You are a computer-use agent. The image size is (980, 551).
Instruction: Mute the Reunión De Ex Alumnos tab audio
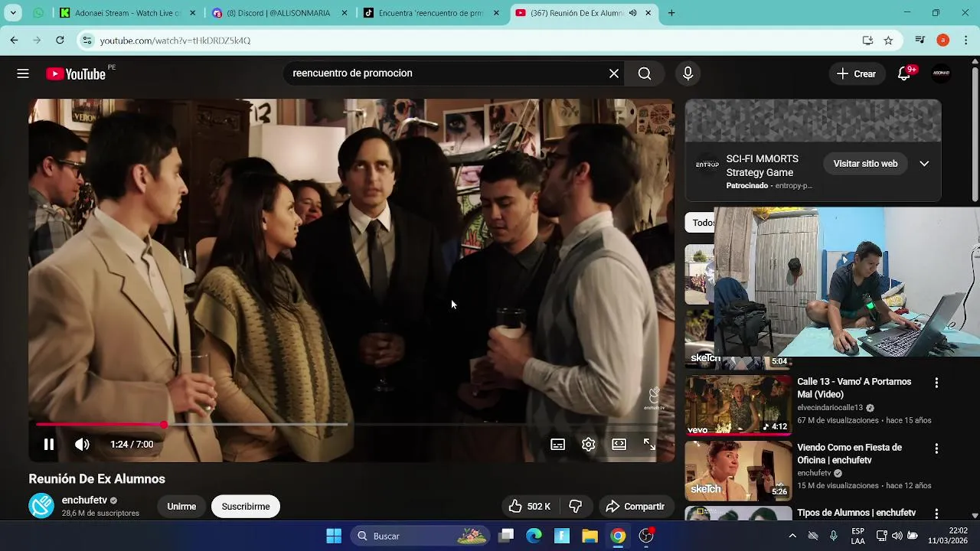(x=632, y=13)
